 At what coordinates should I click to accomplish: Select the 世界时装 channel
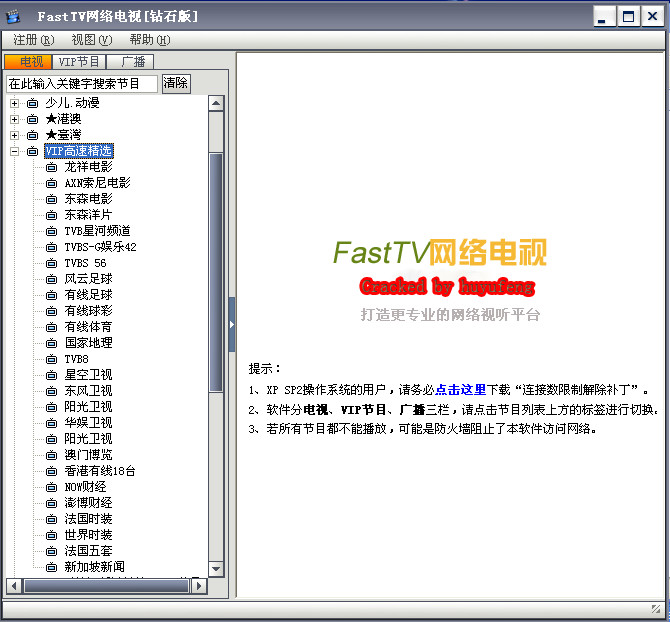point(88,535)
